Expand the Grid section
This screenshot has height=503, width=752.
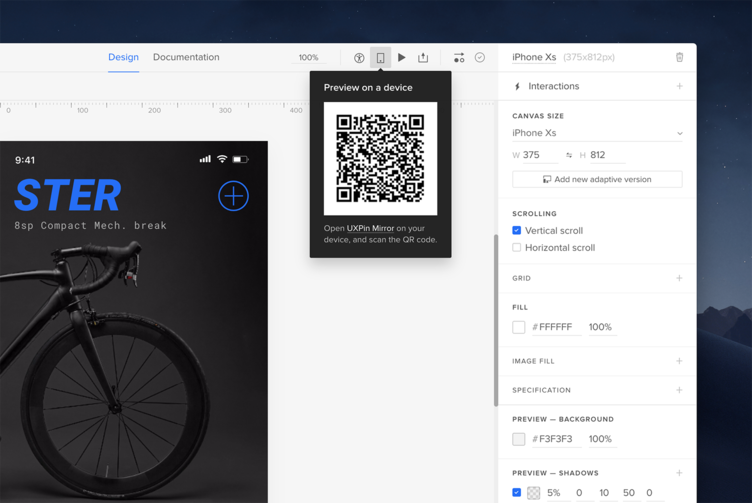[679, 278]
